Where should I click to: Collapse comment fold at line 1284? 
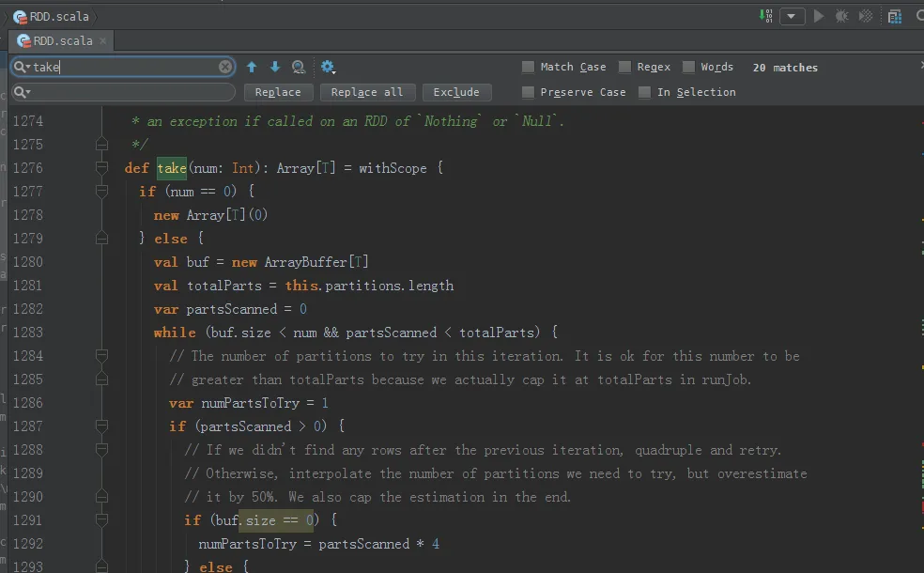(x=102, y=355)
